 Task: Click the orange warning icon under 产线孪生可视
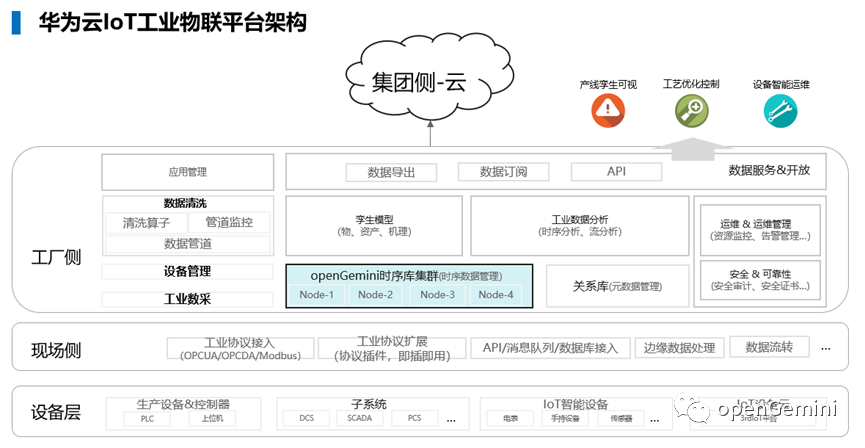pos(608,110)
